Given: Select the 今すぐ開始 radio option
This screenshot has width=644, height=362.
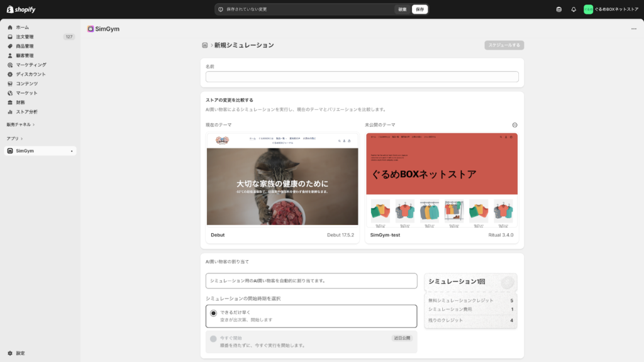Looking at the screenshot, I should (x=213, y=338).
